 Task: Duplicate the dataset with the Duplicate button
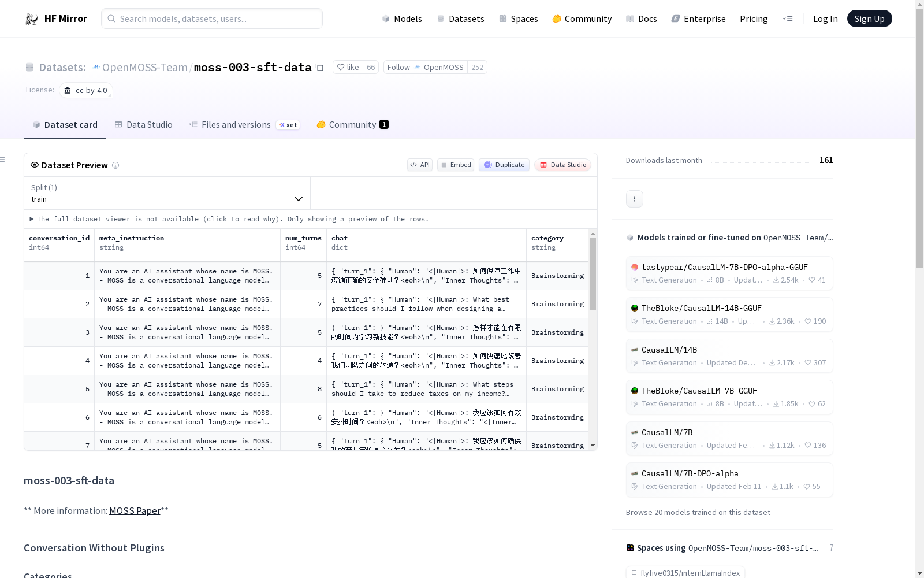tap(504, 165)
